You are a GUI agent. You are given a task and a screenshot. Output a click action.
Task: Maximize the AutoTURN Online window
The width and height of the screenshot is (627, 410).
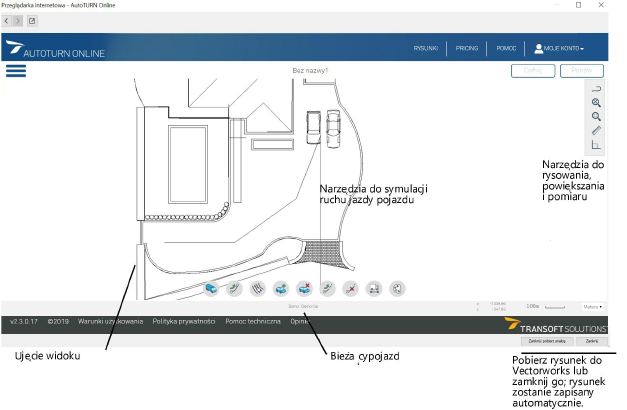(x=579, y=5)
